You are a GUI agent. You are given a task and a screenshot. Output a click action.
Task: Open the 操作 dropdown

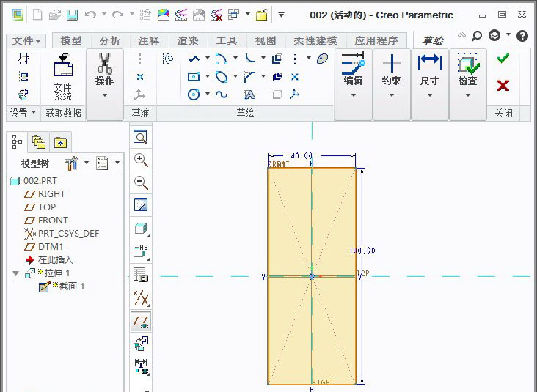(105, 95)
